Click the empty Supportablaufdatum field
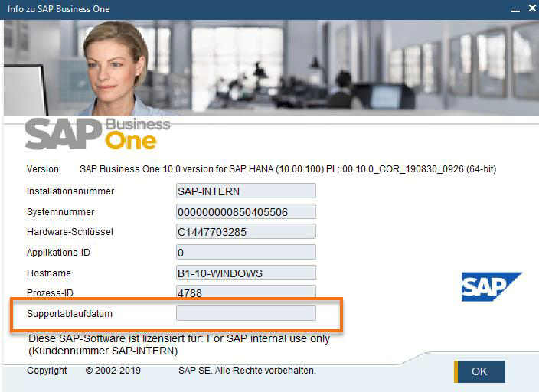The image size is (539, 392). [246, 313]
